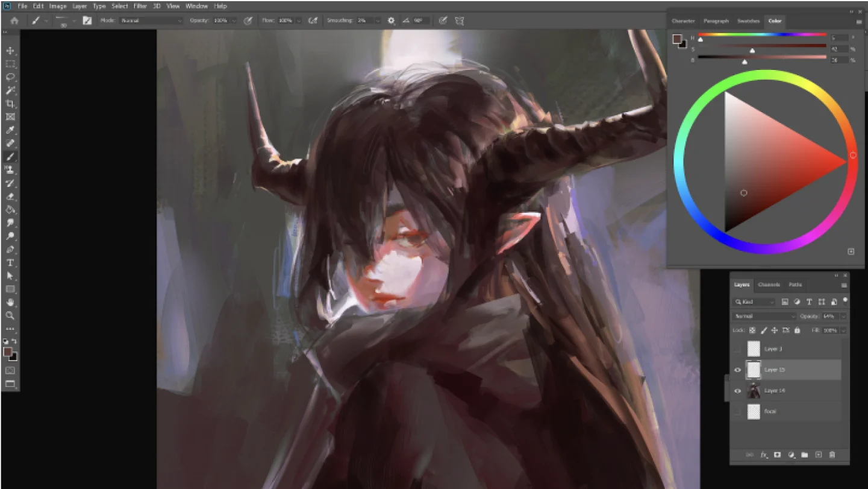Open the Smoothing dropdown arrow
868x489 pixels.
[x=378, y=21]
